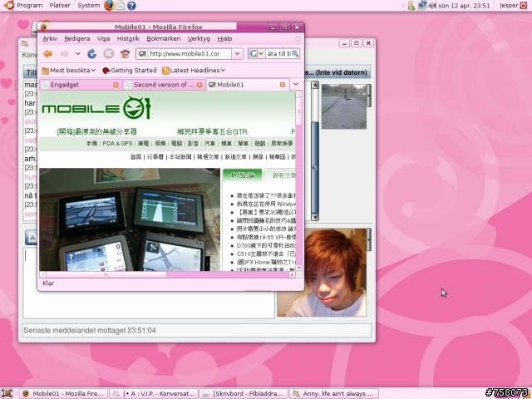Switch to V.I.P. Konversation taskbar button
The width and height of the screenshot is (532, 399).
pos(153,393)
